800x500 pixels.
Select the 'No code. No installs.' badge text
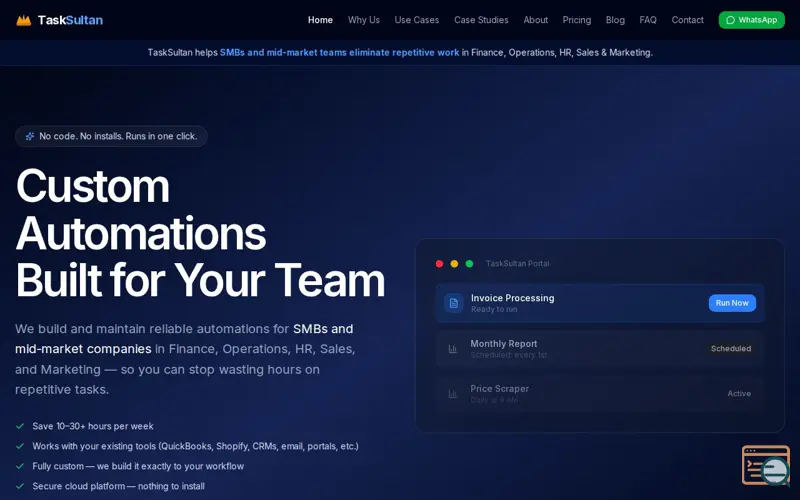[118, 136]
